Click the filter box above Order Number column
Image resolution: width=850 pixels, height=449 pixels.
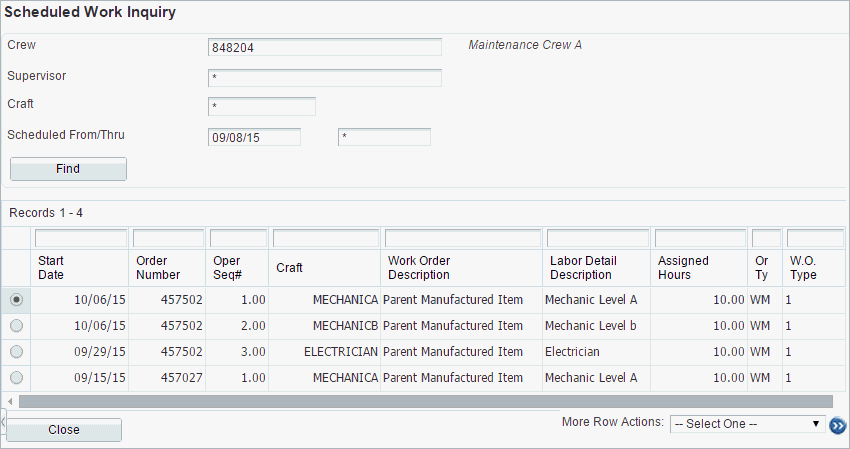[168, 238]
